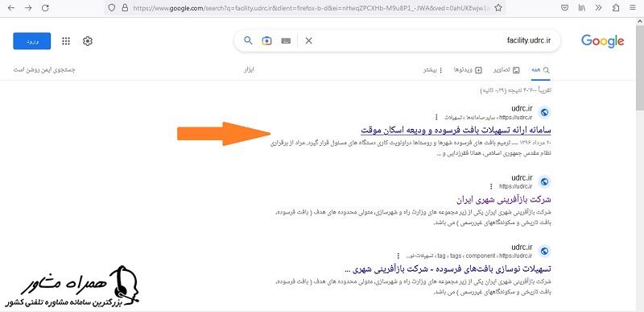Image resolution: width=644 pixels, height=312 pixels.
Task: Search by image with camera lens icon
Action: tap(267, 40)
